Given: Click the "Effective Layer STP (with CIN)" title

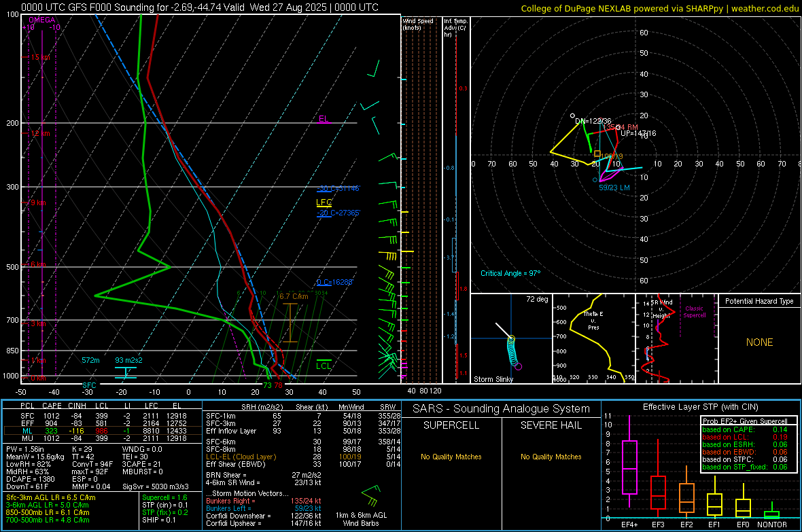Looking at the screenshot, I should [700, 407].
